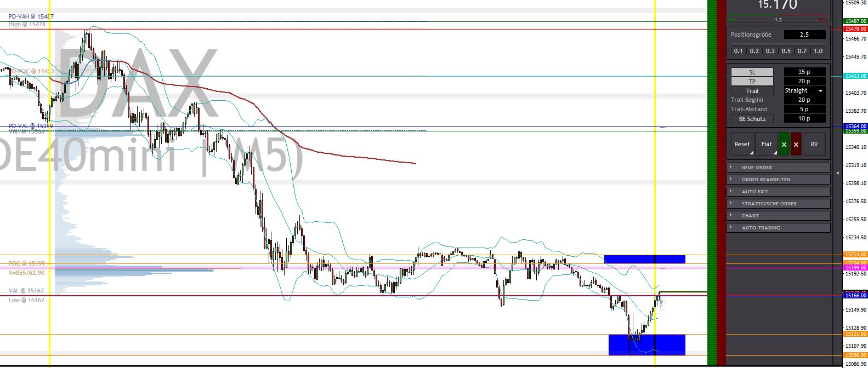This screenshot has width=868, height=368.
Task: Select the upper blue zone near 15214
Action: coord(645,259)
